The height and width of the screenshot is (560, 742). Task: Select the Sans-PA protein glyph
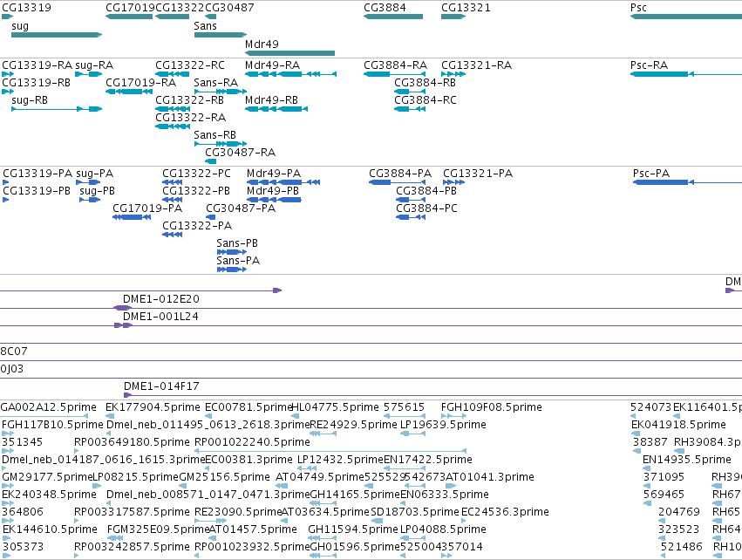(x=231, y=270)
